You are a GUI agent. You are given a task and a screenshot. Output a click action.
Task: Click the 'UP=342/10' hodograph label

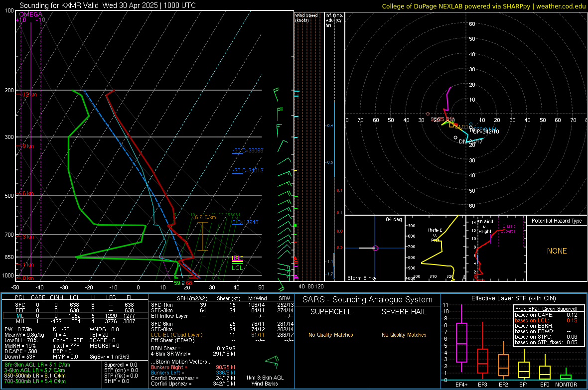(486, 131)
